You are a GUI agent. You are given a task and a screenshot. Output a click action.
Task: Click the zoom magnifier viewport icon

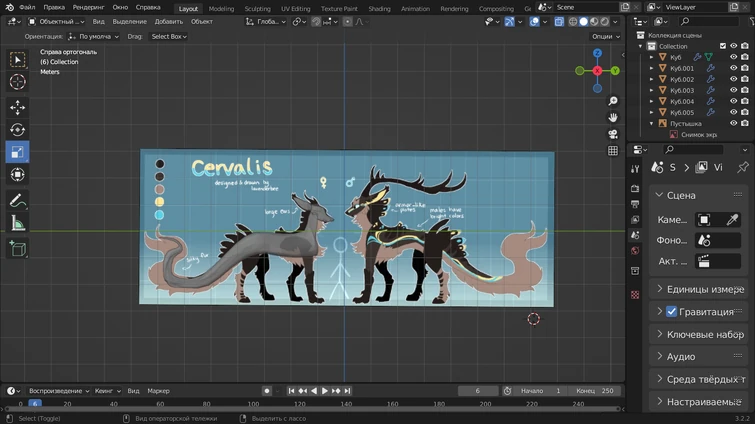coord(613,101)
